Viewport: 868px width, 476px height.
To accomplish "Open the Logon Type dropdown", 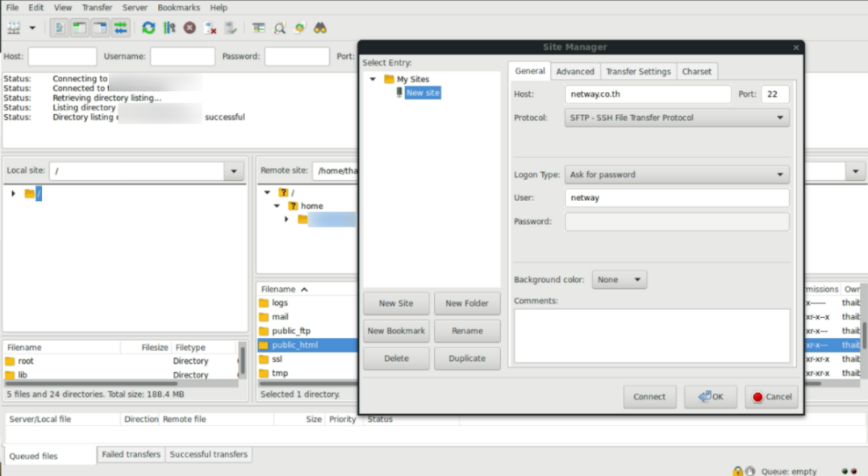I will (677, 174).
